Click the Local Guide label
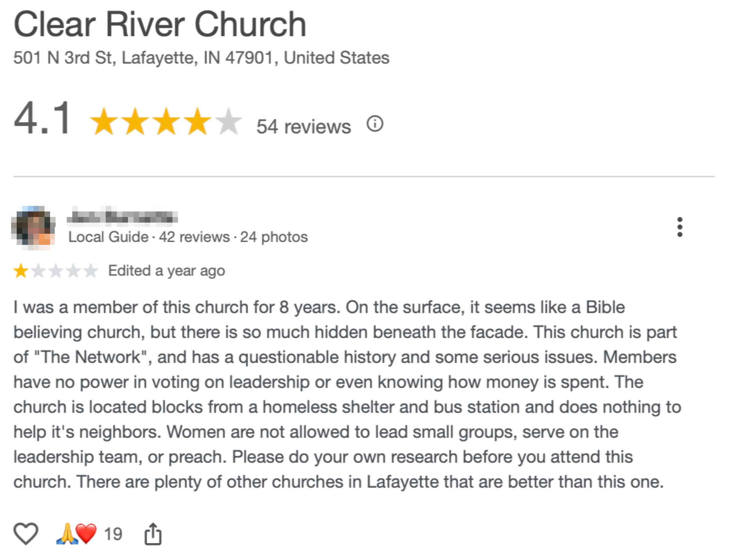The width and height of the screenshot is (732, 560). click(108, 237)
